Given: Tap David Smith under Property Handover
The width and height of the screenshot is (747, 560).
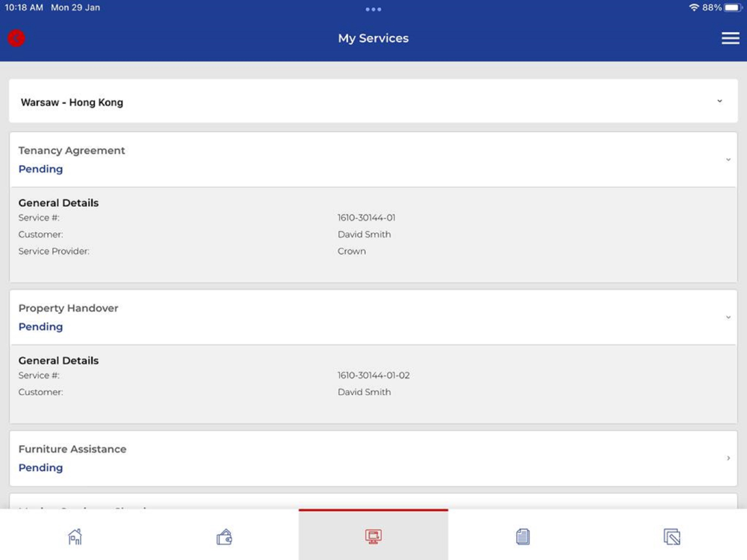Looking at the screenshot, I should click(x=364, y=392).
